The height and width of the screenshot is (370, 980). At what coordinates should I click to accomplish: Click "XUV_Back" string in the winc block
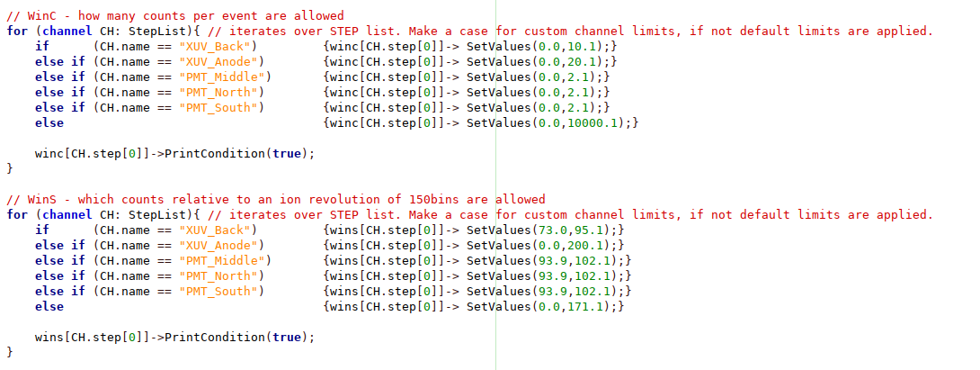[x=218, y=46]
